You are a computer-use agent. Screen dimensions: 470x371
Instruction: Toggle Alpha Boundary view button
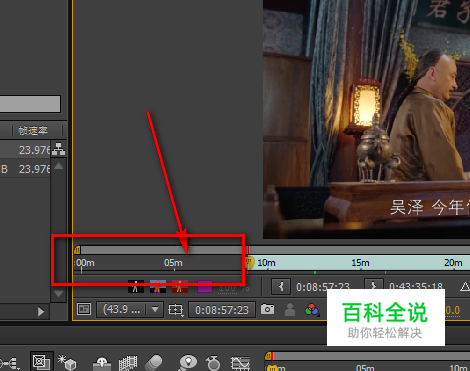pos(158,286)
